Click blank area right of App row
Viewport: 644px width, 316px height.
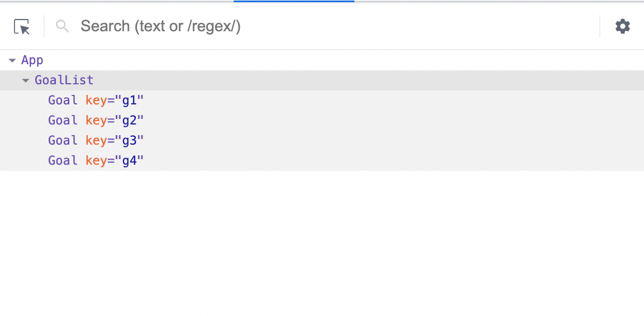[341, 60]
